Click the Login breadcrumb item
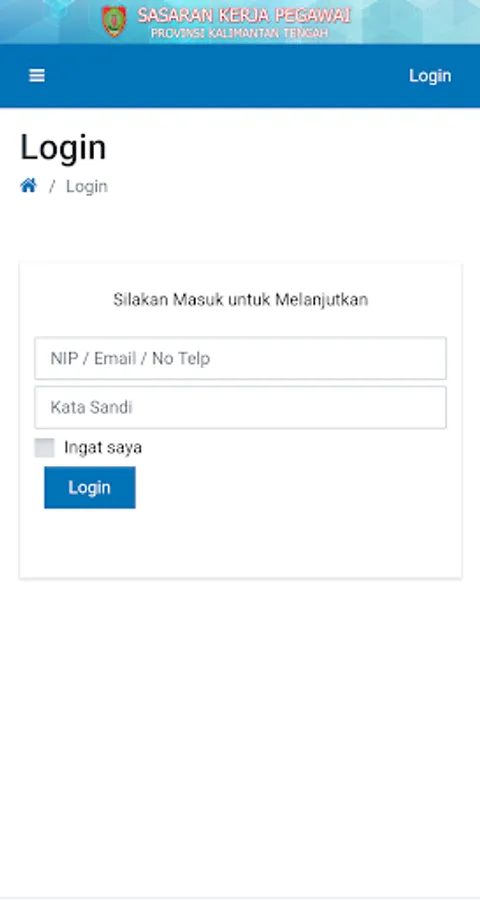This screenshot has height=900, width=480. click(87, 187)
